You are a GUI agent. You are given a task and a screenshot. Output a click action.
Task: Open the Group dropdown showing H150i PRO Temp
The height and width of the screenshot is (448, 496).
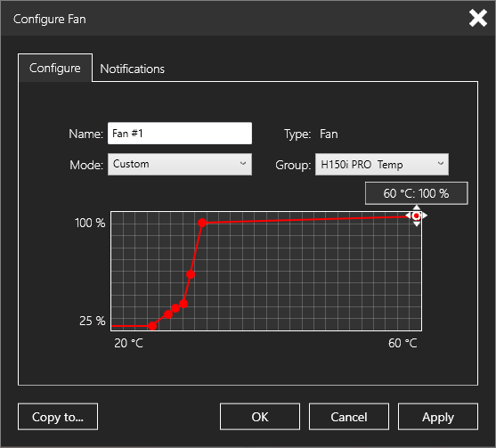[381, 164]
